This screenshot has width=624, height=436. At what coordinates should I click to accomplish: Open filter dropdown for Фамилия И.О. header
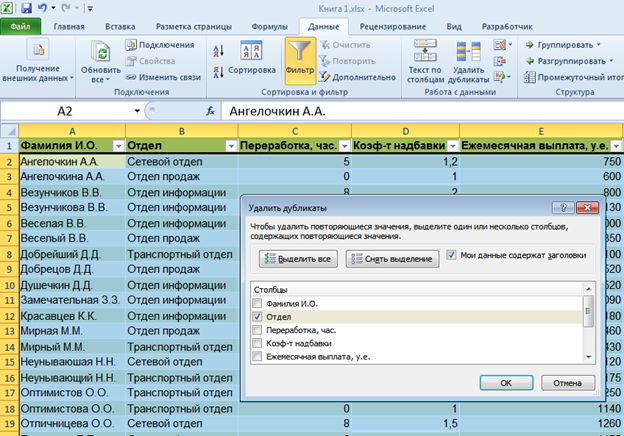click(118, 145)
